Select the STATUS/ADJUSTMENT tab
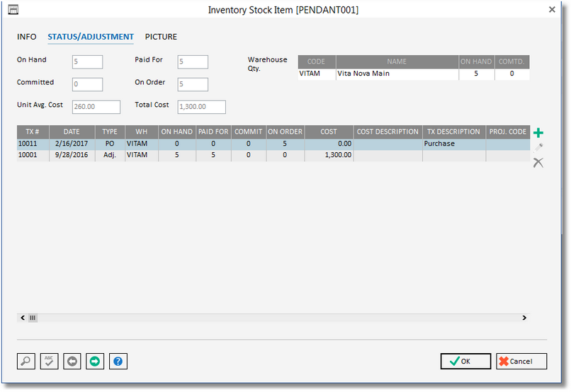This screenshot has width=571, height=392. coord(91,37)
